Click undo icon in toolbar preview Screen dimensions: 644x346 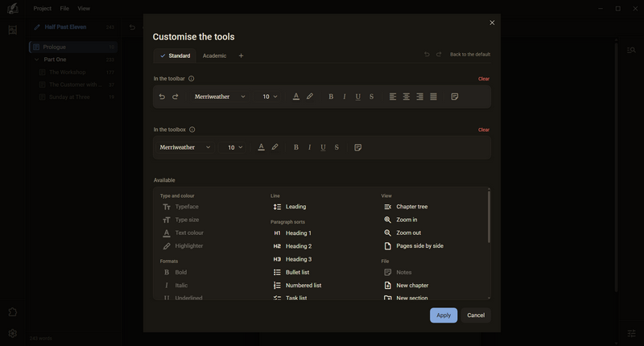[162, 97]
